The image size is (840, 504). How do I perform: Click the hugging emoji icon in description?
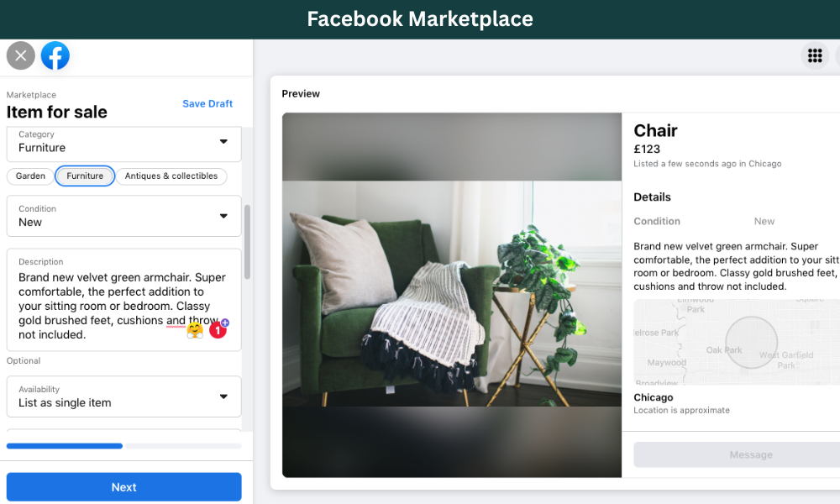pos(195,330)
